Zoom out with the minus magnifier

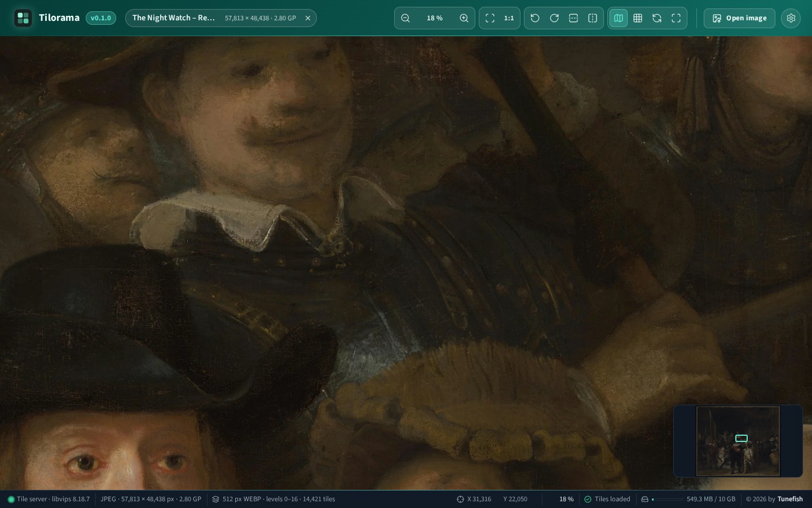405,18
